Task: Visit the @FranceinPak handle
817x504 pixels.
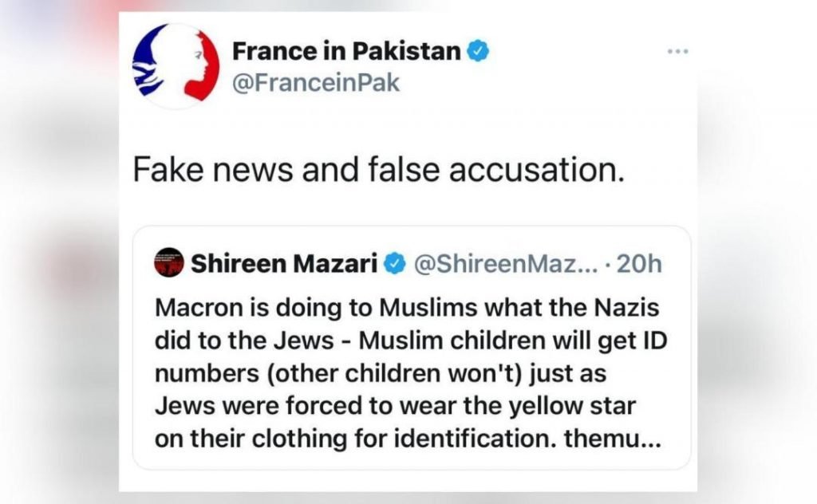Action: pyautogui.click(x=316, y=82)
